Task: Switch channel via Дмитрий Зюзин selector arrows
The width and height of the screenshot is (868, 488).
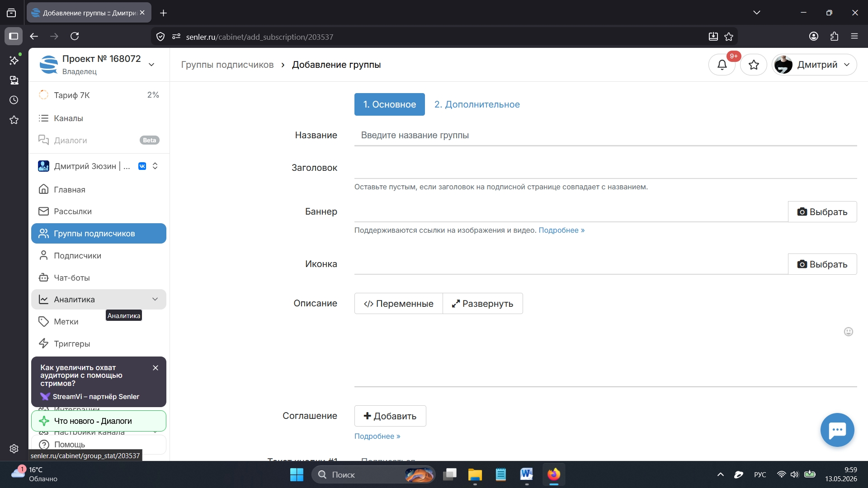Action: click(155, 166)
